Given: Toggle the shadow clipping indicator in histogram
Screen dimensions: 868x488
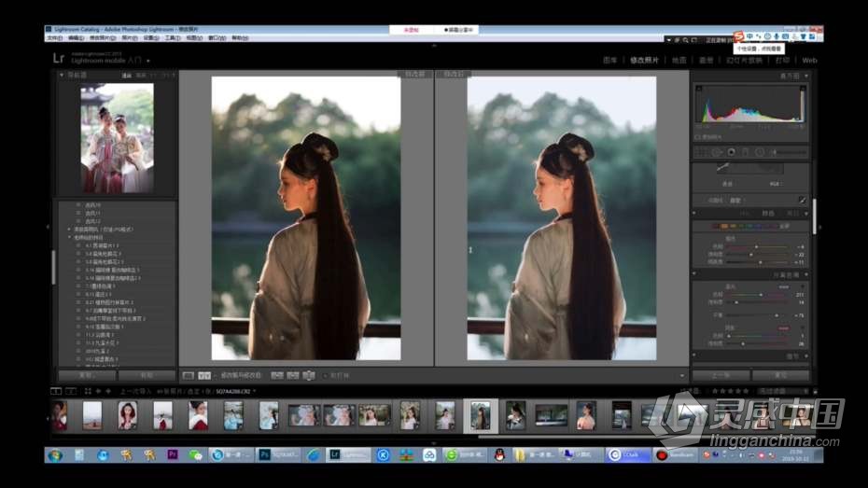Looking at the screenshot, I should tap(699, 89).
